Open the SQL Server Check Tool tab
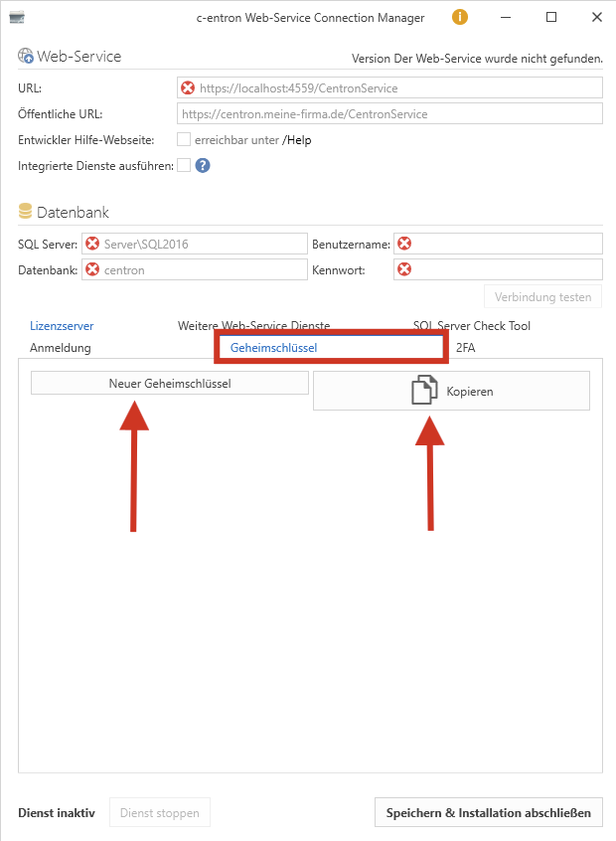This screenshot has width=616, height=841. coord(471,326)
